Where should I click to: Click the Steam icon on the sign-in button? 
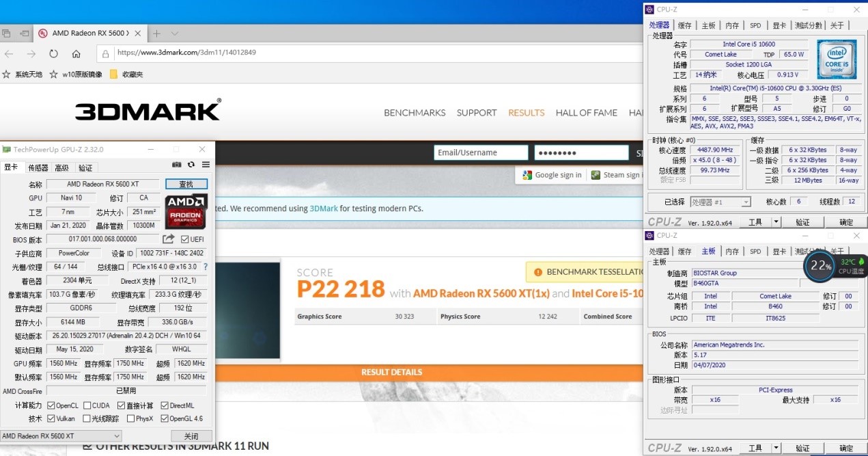[596, 175]
